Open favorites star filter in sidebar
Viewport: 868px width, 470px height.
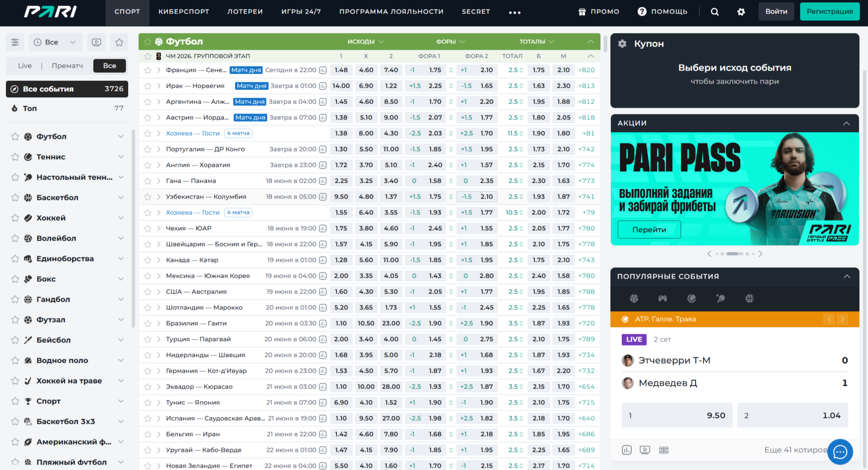pyautogui.click(x=119, y=42)
